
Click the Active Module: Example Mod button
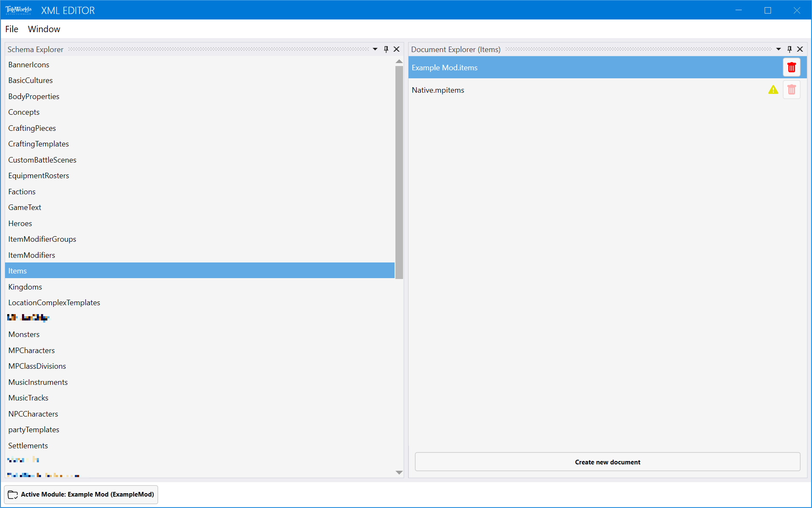81,494
